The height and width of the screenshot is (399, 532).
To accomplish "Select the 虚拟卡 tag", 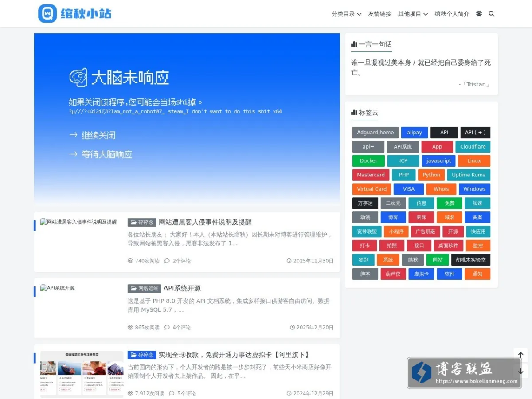I will point(422,274).
